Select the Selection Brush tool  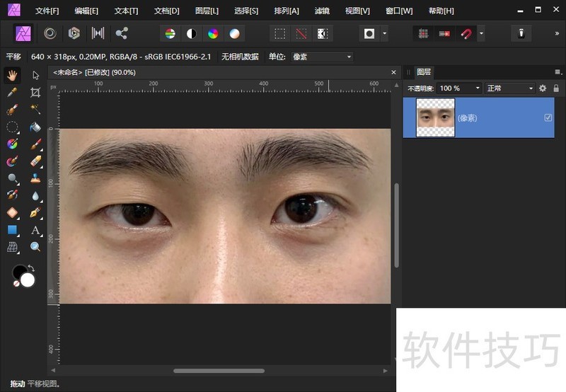[12, 110]
